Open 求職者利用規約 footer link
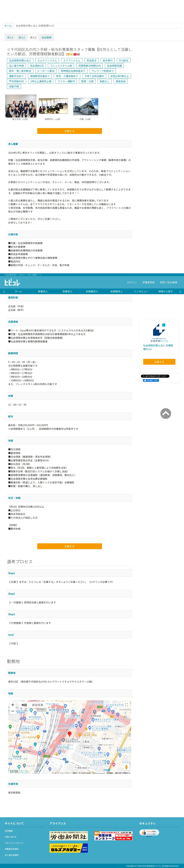The height and width of the screenshot is (868, 184). tap(11, 849)
